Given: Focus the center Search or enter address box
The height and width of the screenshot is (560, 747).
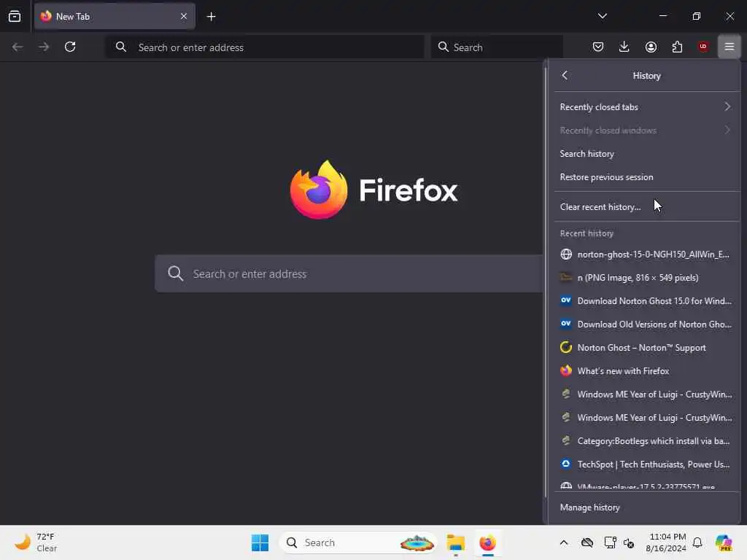Looking at the screenshot, I should click(x=349, y=274).
